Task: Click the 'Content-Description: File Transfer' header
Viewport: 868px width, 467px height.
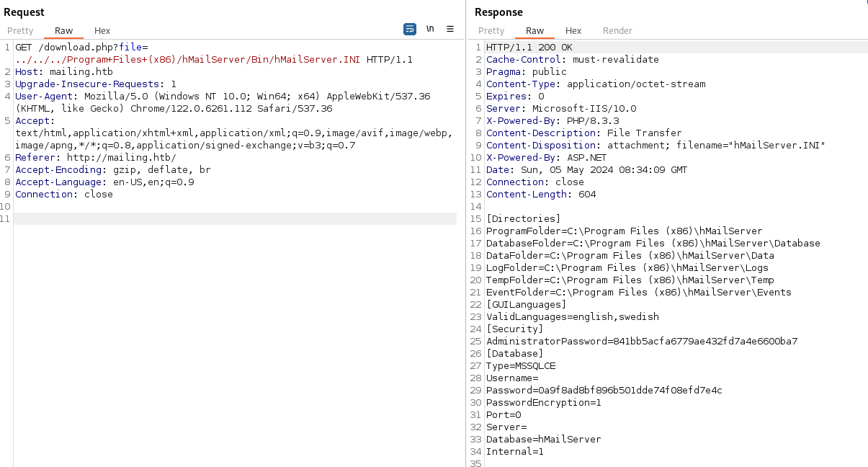Action: coord(584,133)
